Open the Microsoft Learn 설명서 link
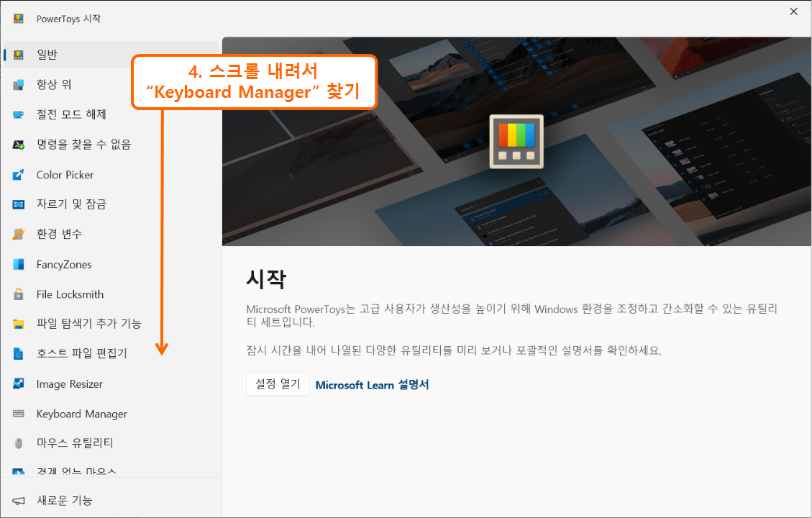 coord(372,384)
